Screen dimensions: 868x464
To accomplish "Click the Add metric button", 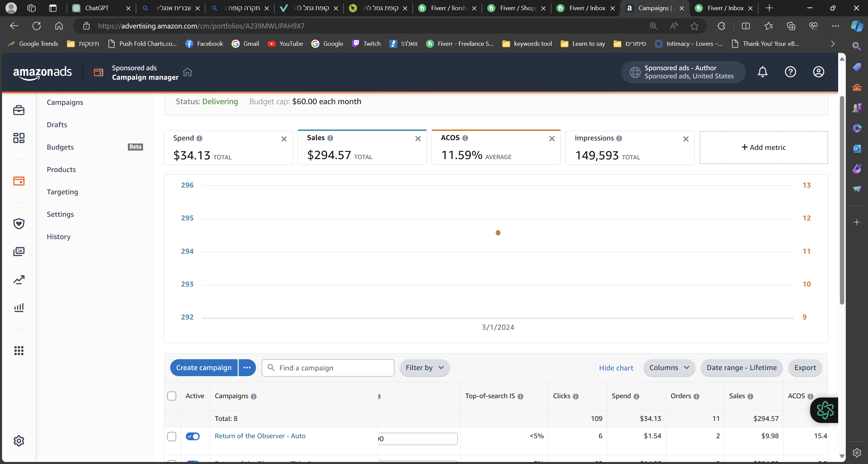I will [764, 148].
